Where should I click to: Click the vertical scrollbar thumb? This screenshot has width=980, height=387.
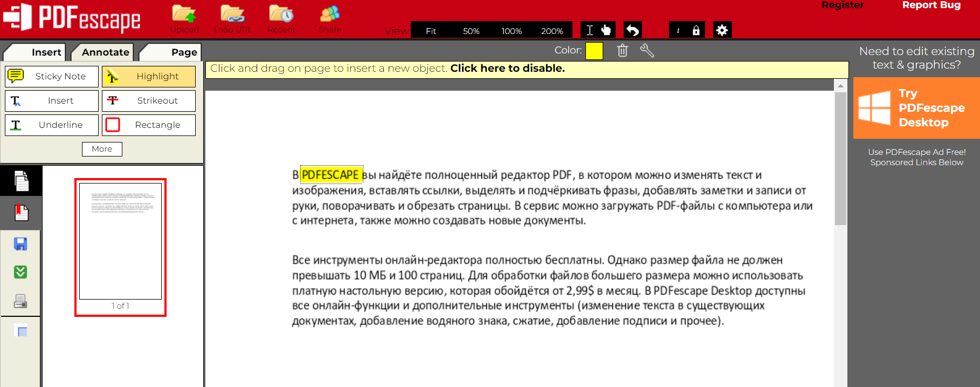(x=840, y=159)
